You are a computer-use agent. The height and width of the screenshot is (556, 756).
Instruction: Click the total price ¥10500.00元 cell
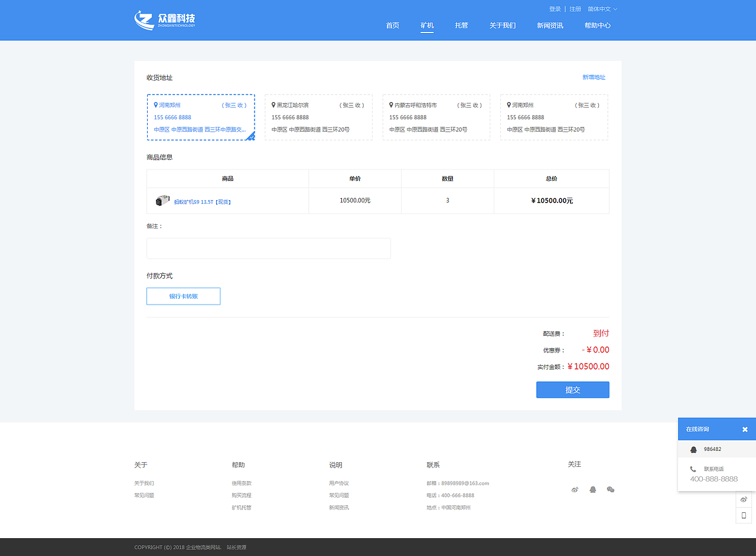tap(552, 201)
